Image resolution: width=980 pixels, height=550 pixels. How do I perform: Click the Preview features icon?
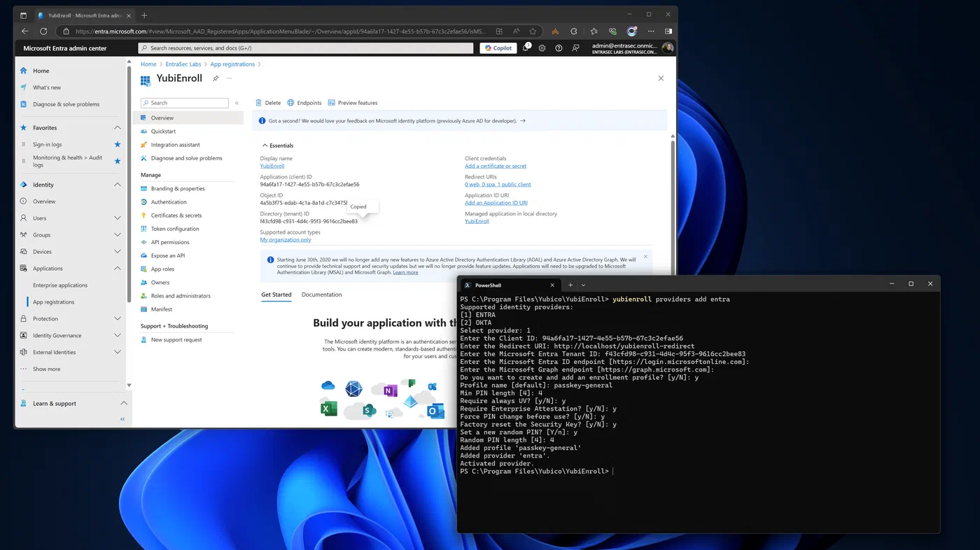tap(331, 103)
